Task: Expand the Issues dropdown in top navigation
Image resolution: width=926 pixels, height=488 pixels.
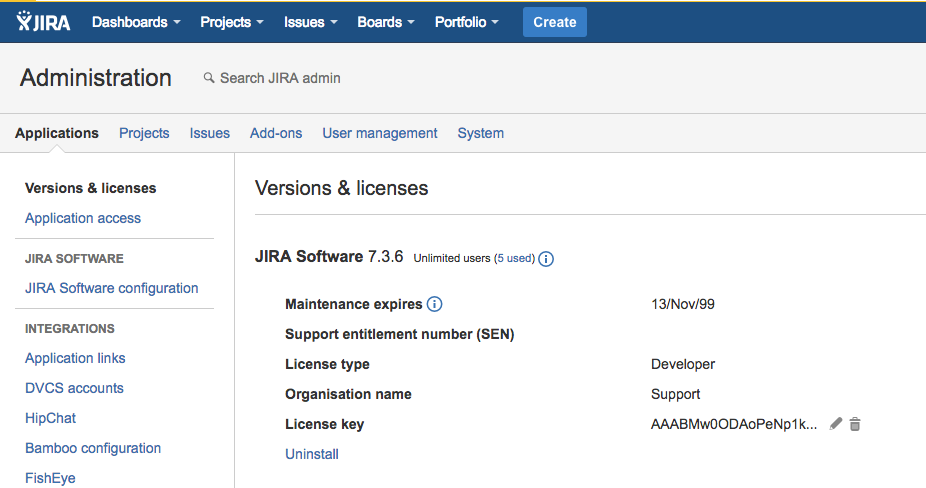Action: 310,22
